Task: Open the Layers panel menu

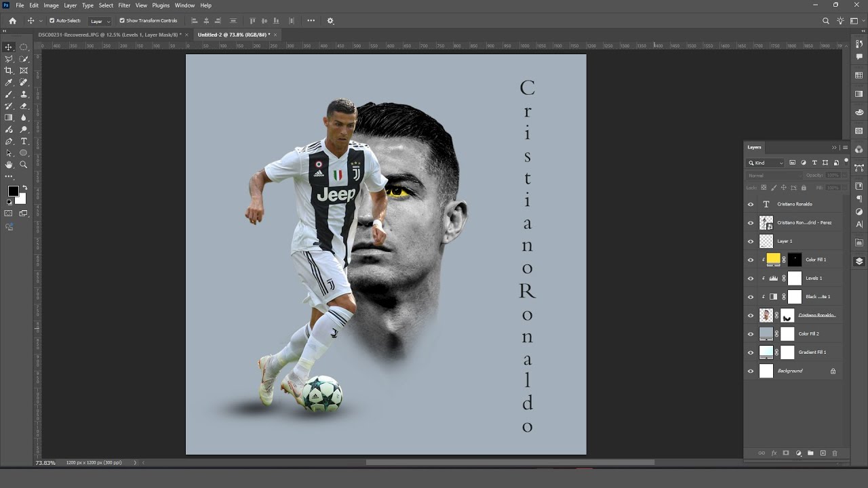Action: tap(845, 147)
